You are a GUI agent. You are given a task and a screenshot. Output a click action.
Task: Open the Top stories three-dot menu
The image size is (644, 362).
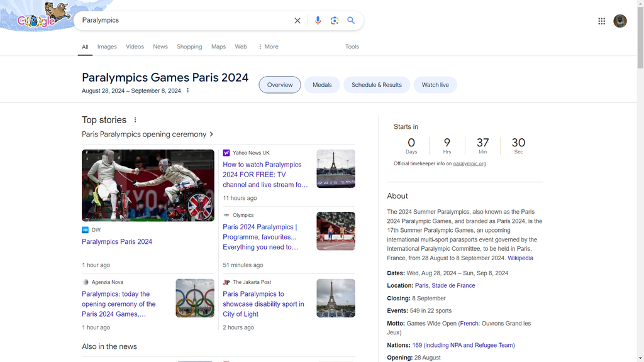(135, 120)
